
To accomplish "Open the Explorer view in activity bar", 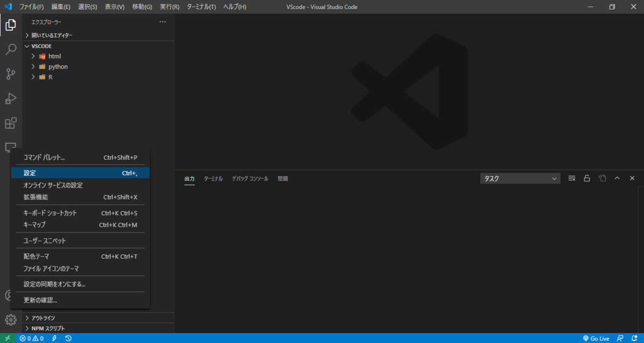I will pyautogui.click(x=11, y=25).
